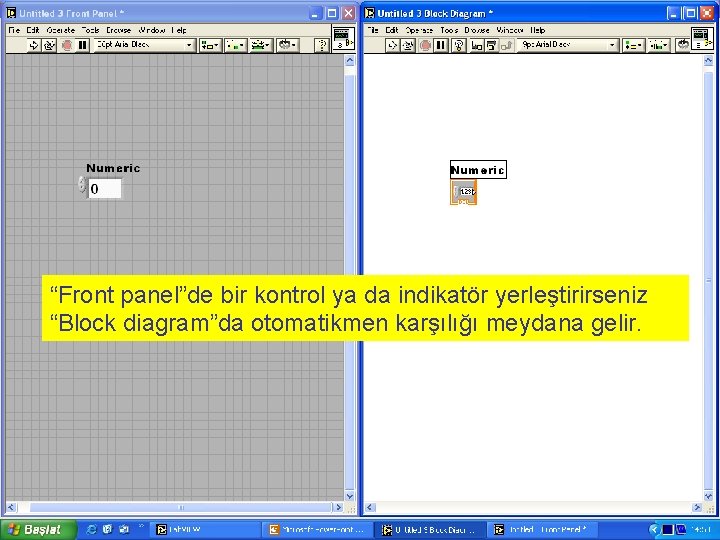Viewport: 720px width, 540px height.
Task: Open Align Objects dropdown in Front Panel toolbar
Action: coord(210,45)
